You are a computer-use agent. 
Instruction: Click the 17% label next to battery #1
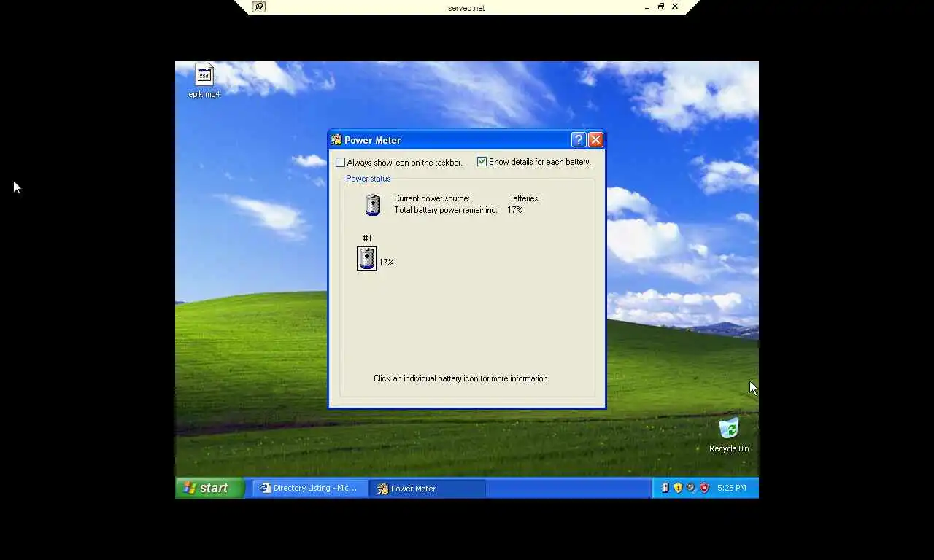(x=386, y=262)
